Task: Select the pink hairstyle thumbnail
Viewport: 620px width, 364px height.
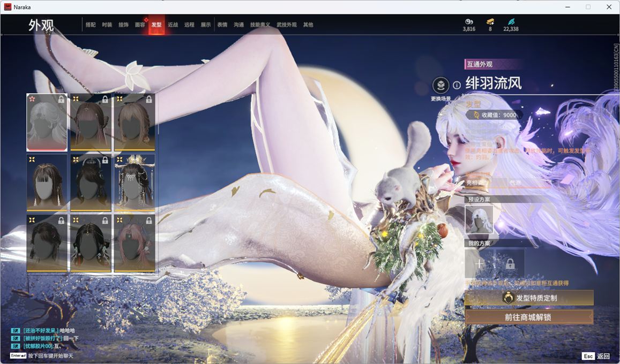Action: click(x=135, y=243)
